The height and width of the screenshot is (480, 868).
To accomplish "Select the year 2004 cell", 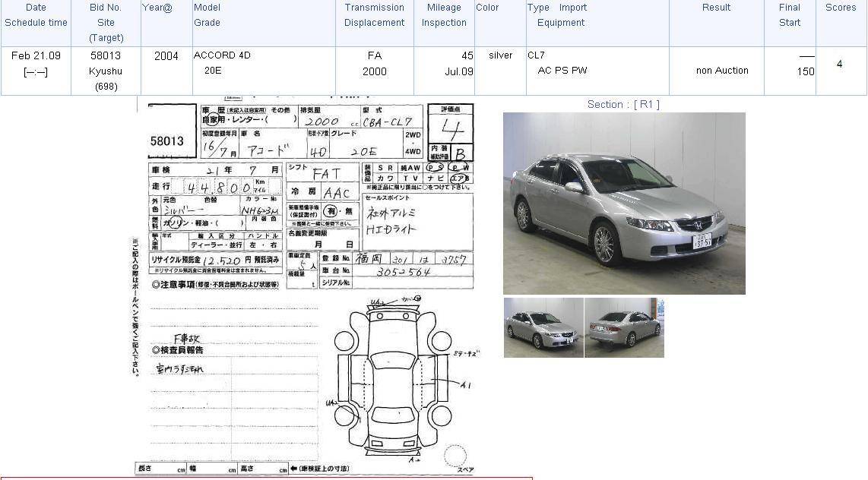I will (x=166, y=56).
